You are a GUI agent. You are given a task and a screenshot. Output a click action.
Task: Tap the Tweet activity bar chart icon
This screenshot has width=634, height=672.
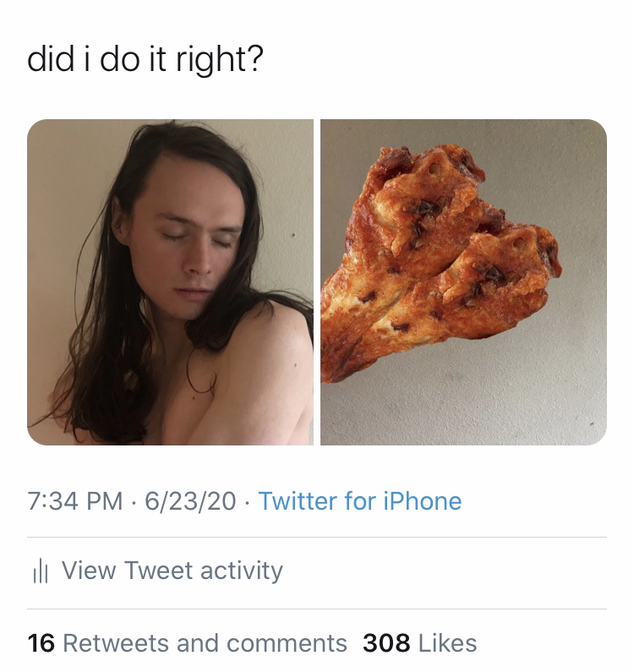[41, 571]
